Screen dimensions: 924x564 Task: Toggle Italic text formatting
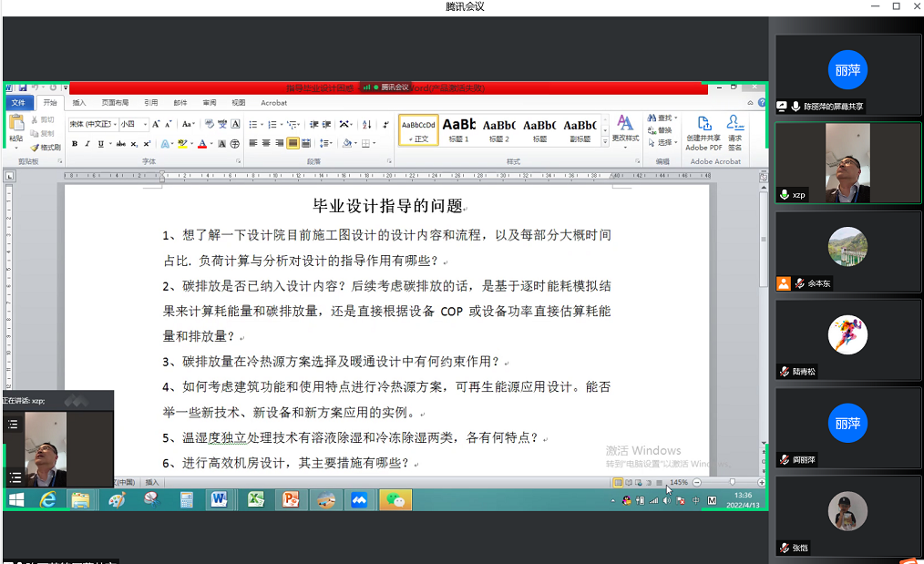coord(87,144)
